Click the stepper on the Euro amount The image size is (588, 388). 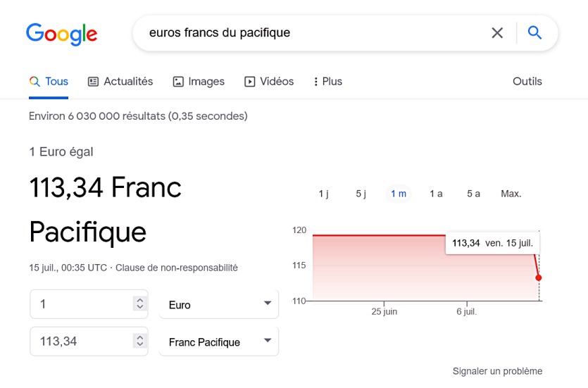(139, 303)
